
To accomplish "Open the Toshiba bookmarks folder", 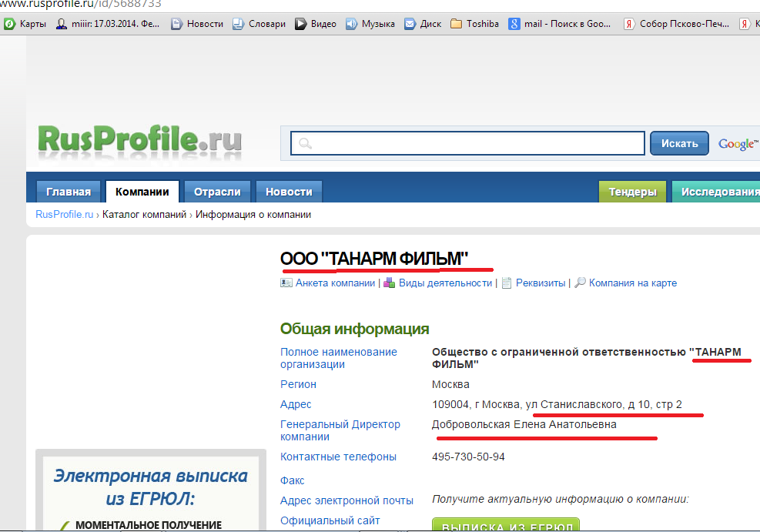I will pyautogui.click(x=474, y=24).
